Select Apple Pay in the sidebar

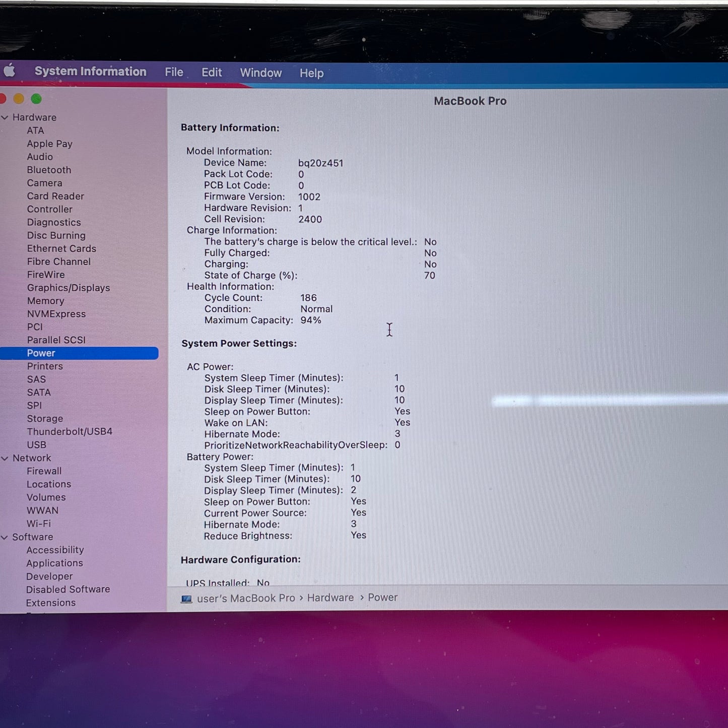pos(49,144)
